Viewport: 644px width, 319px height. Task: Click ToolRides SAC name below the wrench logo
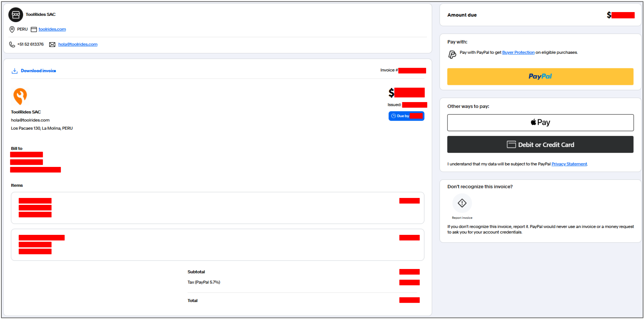click(x=26, y=112)
